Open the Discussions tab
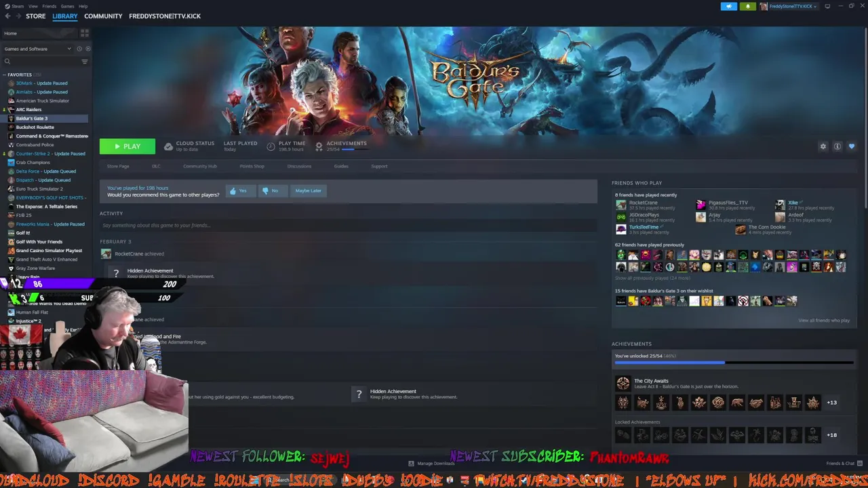Viewport: 868px width, 488px height. (x=299, y=166)
